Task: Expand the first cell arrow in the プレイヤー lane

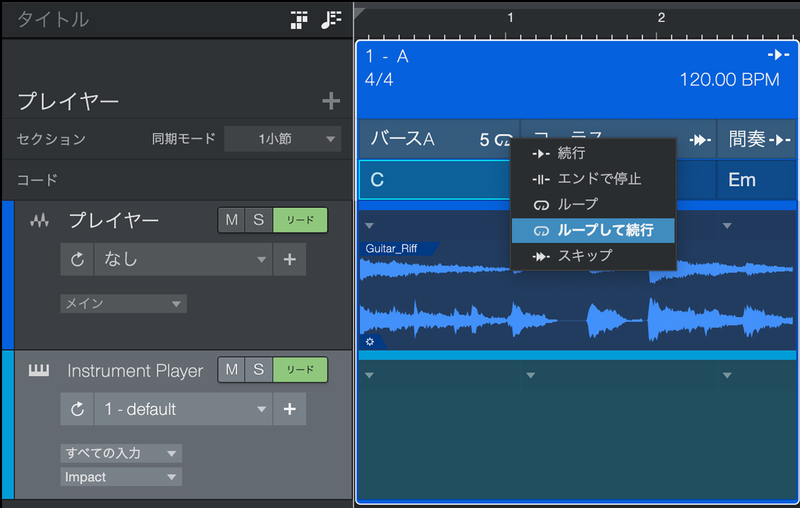Action: [x=369, y=225]
